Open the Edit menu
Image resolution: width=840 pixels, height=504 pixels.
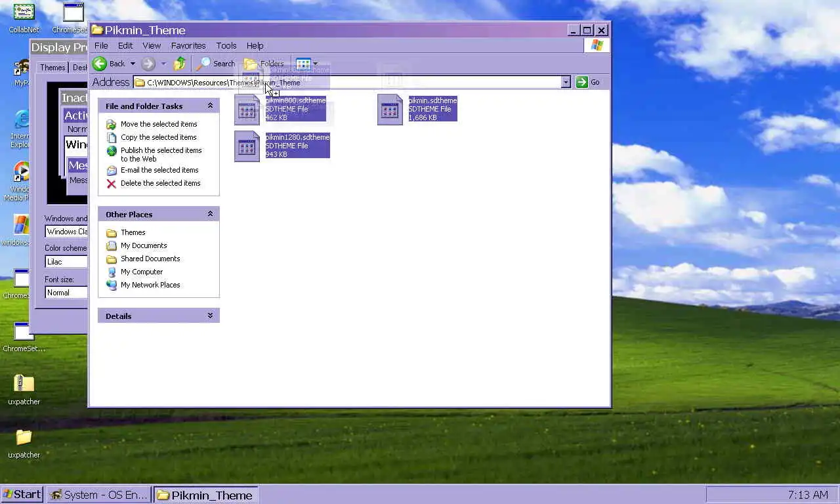[125, 45]
